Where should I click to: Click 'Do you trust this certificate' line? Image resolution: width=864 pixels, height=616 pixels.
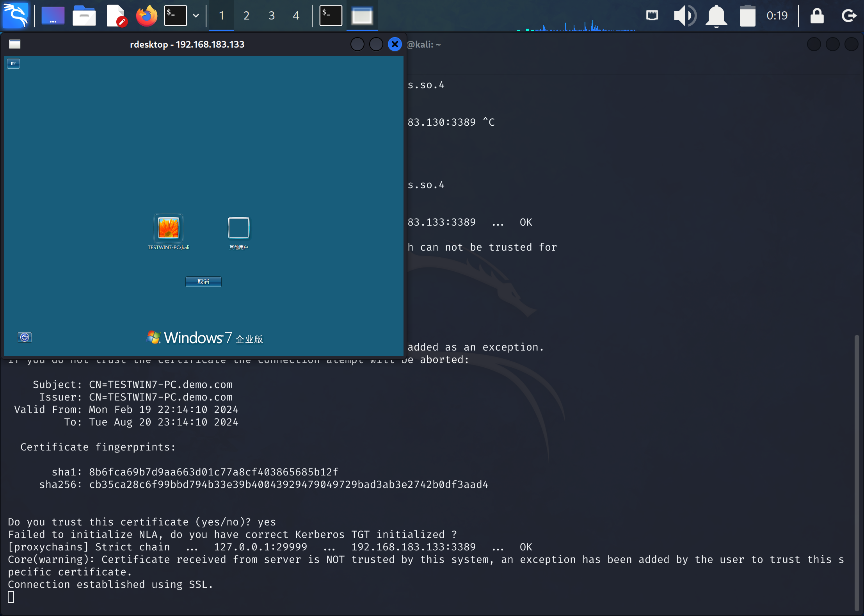click(142, 522)
